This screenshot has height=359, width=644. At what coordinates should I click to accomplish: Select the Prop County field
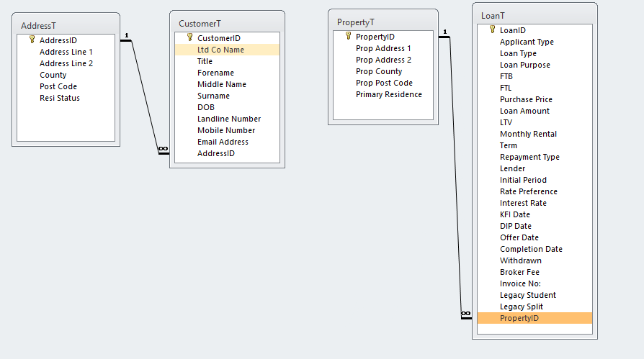[x=383, y=71]
